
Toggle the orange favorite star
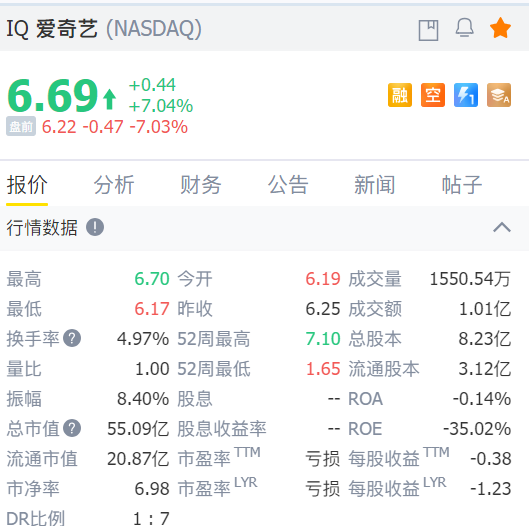point(500,28)
